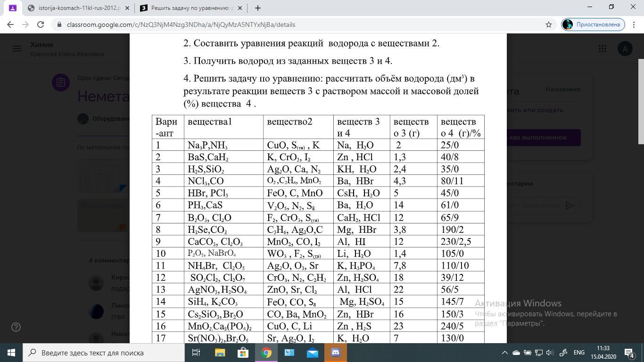
Task: Open the Google account avatar menu
Action: point(625,49)
